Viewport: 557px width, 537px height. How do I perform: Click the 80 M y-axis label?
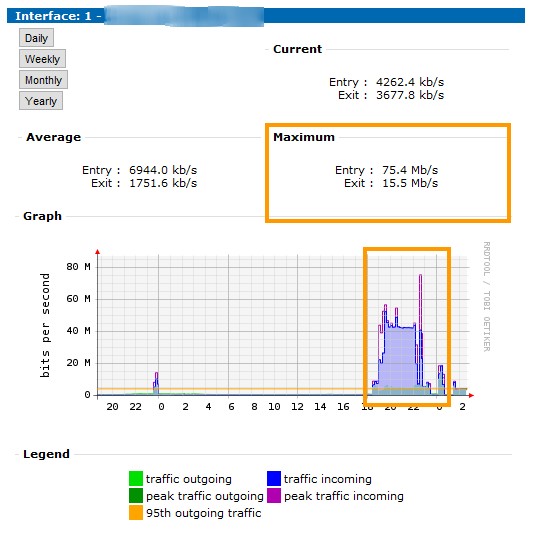(79, 267)
